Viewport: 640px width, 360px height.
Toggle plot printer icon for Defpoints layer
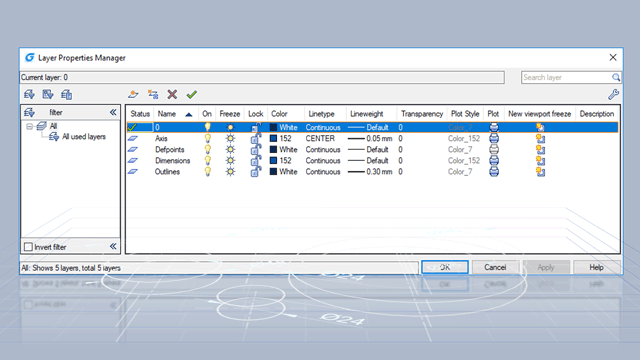pos(494,149)
